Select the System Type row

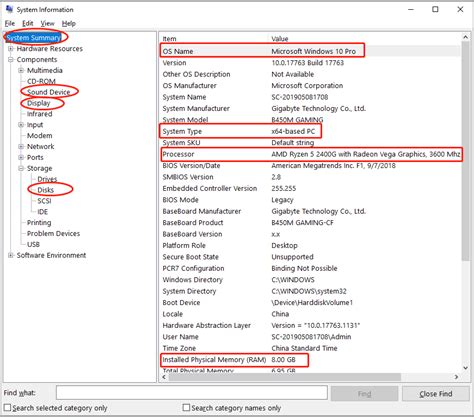coord(310,131)
